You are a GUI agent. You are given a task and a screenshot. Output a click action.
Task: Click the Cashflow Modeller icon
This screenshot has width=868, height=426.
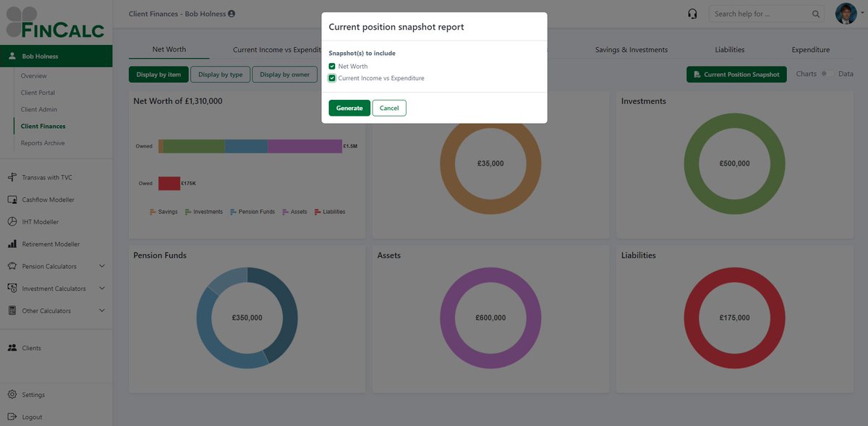coord(13,199)
